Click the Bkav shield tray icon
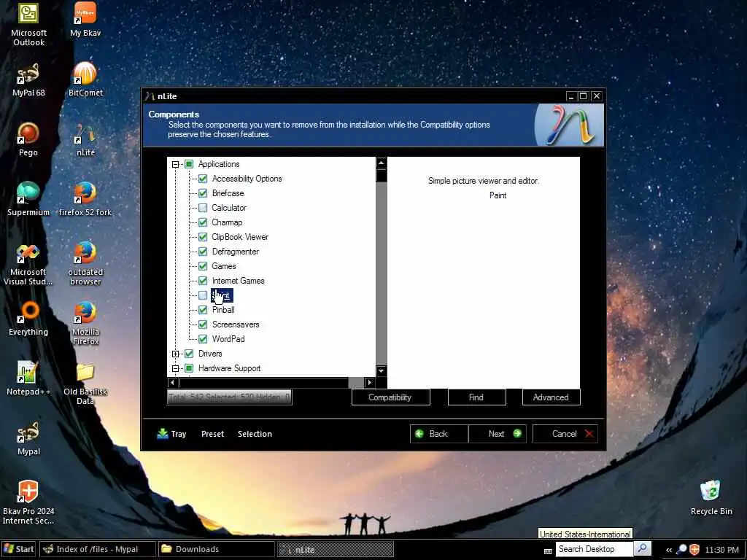 click(694, 550)
